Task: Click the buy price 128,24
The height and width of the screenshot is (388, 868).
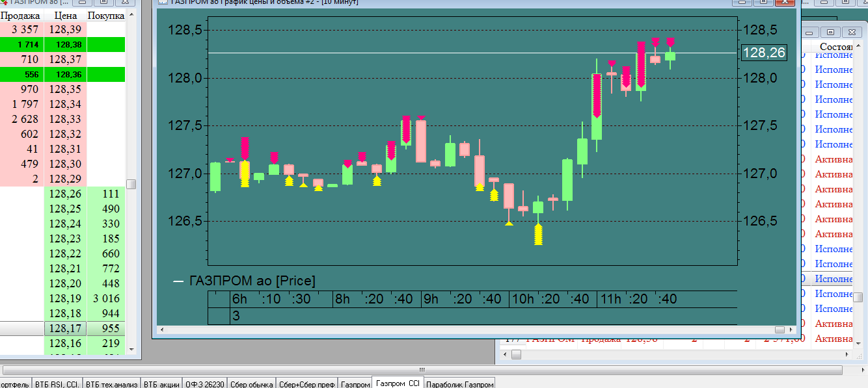Action: click(65, 224)
